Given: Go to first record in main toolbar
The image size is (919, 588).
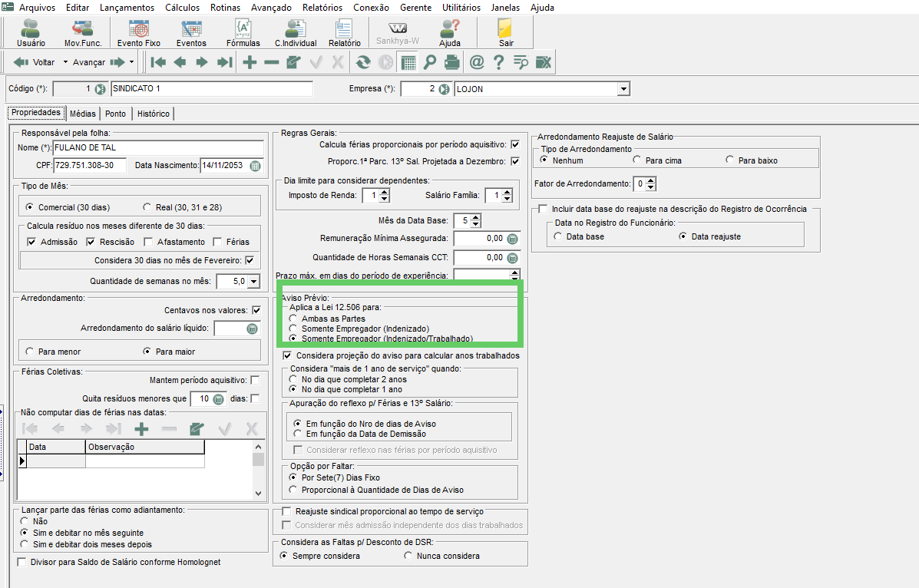Looking at the screenshot, I should pos(158,62).
